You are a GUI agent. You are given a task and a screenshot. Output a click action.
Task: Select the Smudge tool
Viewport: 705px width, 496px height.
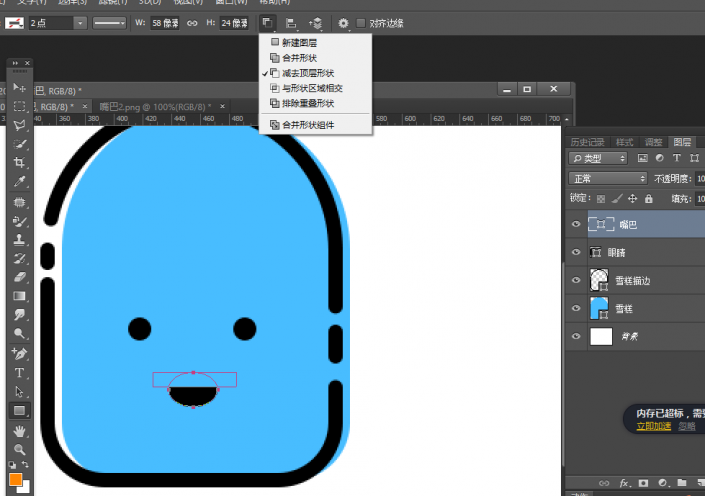(x=19, y=314)
